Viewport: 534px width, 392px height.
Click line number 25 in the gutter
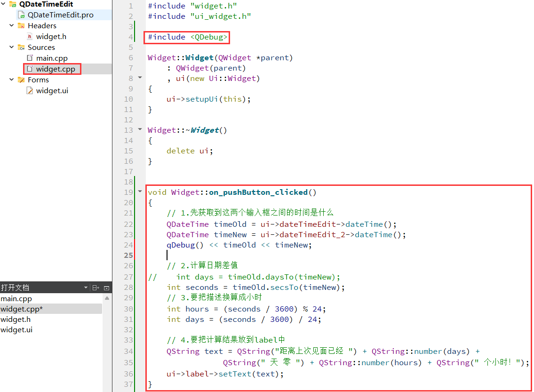(128, 256)
